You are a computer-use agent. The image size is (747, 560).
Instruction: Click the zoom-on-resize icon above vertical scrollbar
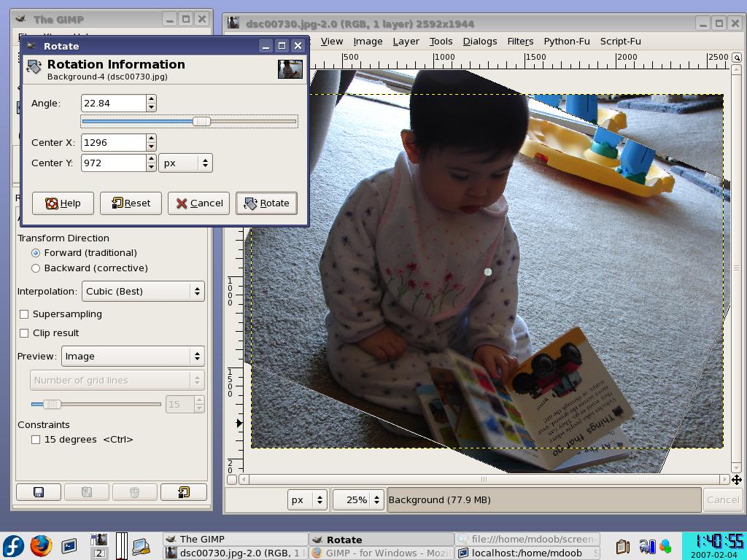[x=736, y=58]
